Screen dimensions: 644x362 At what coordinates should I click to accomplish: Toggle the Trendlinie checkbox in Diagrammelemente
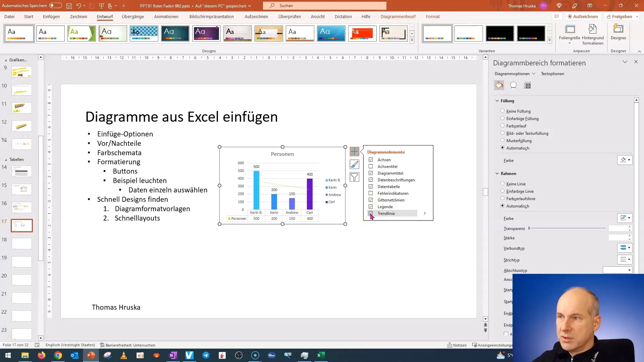click(x=371, y=214)
